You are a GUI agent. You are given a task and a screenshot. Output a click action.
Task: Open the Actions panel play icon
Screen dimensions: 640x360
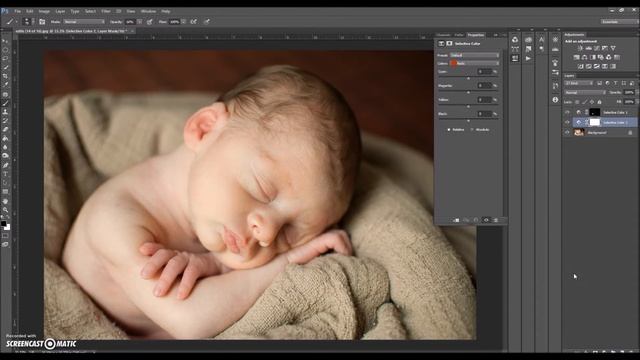pyautogui.click(x=528, y=58)
